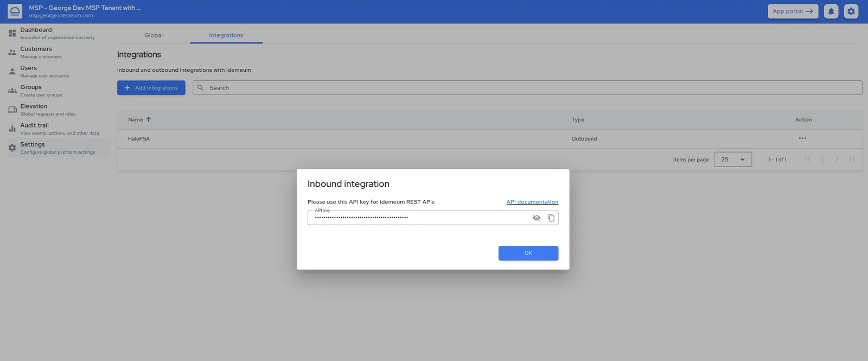Open Audit trail in sidebar
Screen dimensions: 868x361
pos(58,129)
